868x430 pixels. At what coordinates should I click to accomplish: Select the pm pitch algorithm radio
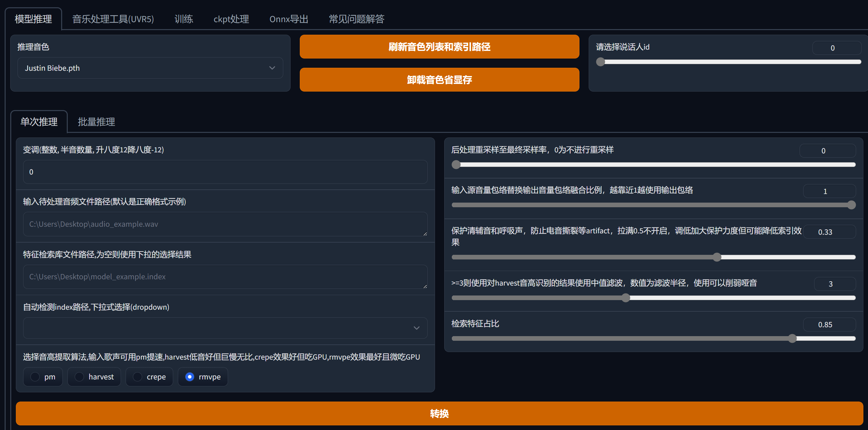(x=43, y=377)
